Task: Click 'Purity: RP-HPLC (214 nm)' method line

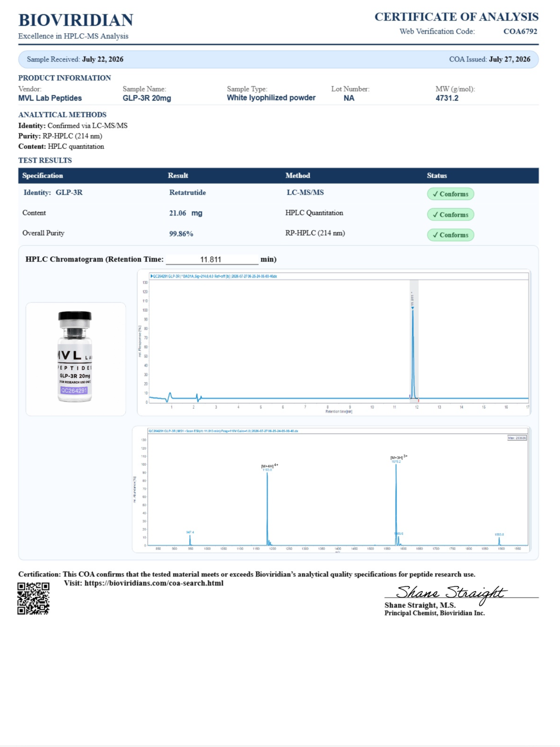Action: click(x=60, y=136)
